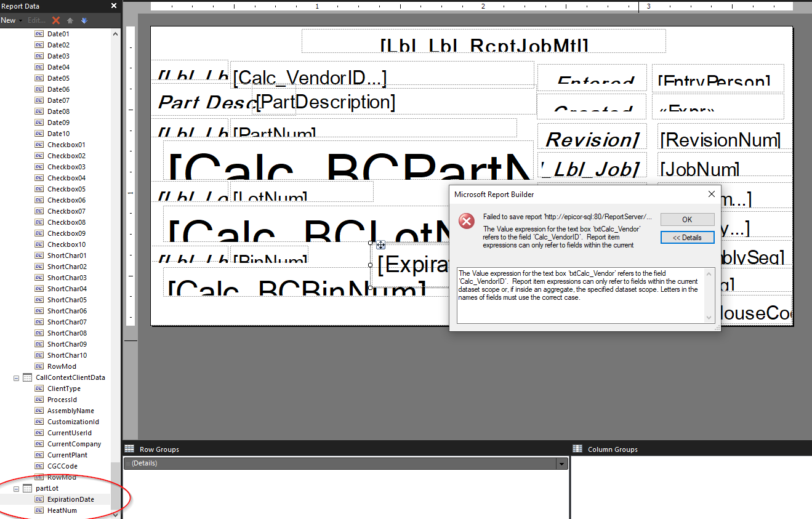Image resolution: width=812 pixels, height=519 pixels.
Task: Collapse the partLot dataset node
Action: 17,488
